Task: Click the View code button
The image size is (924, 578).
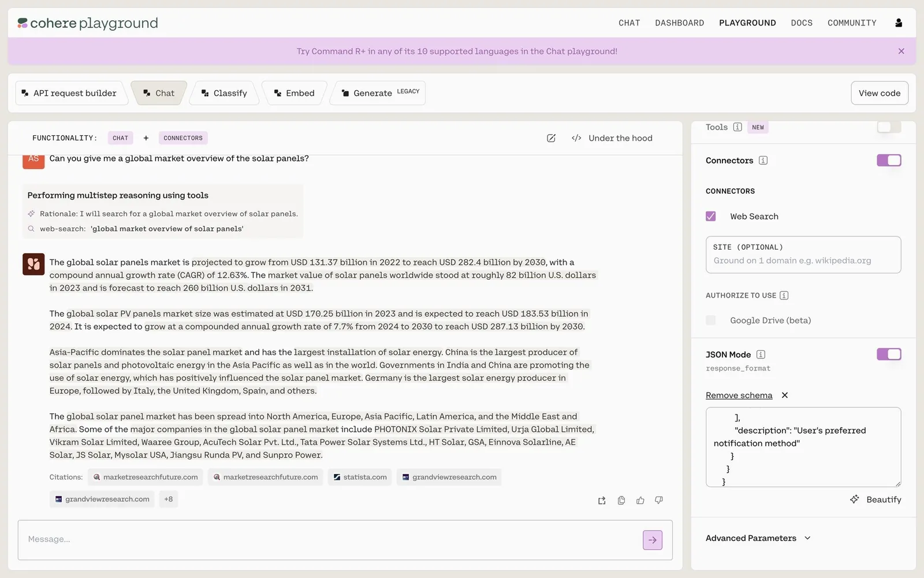Action: coord(880,93)
